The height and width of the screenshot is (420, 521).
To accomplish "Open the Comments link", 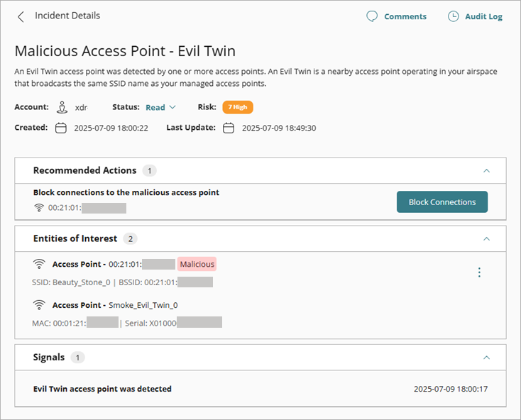I will pos(405,16).
